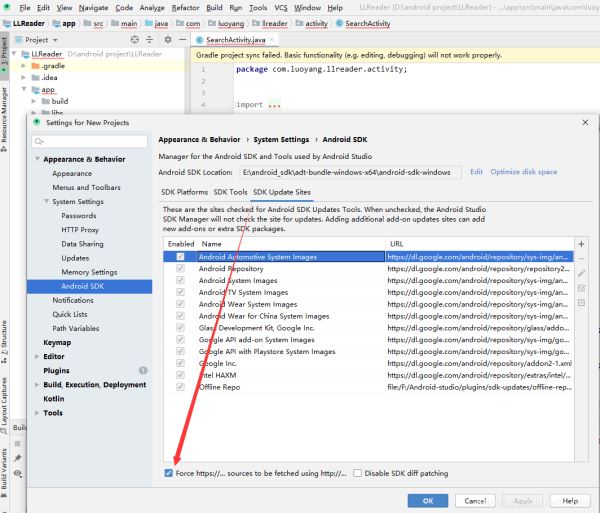600x513 pixels.
Task: Toggle Glass Development Kit checkbox
Action: click(x=180, y=328)
